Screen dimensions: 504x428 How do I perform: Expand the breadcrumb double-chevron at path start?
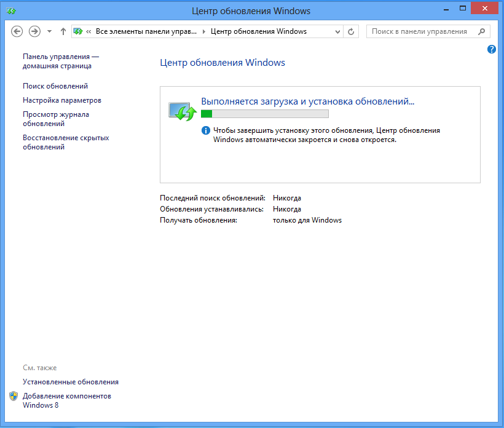[89, 31]
